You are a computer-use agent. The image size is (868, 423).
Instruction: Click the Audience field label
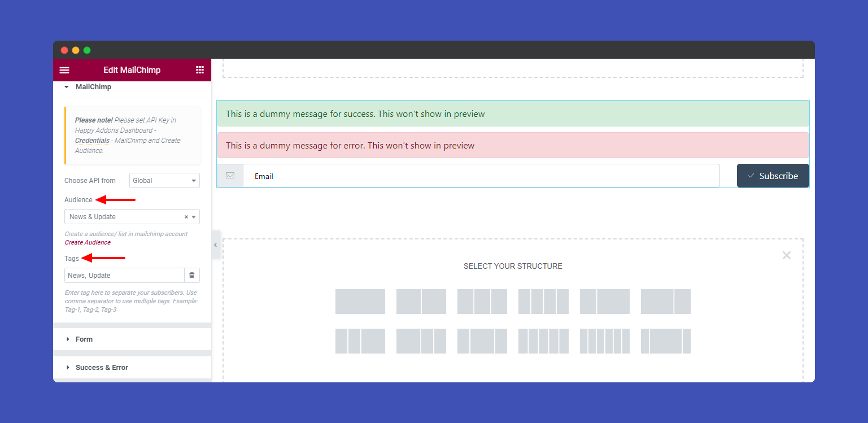(x=78, y=200)
